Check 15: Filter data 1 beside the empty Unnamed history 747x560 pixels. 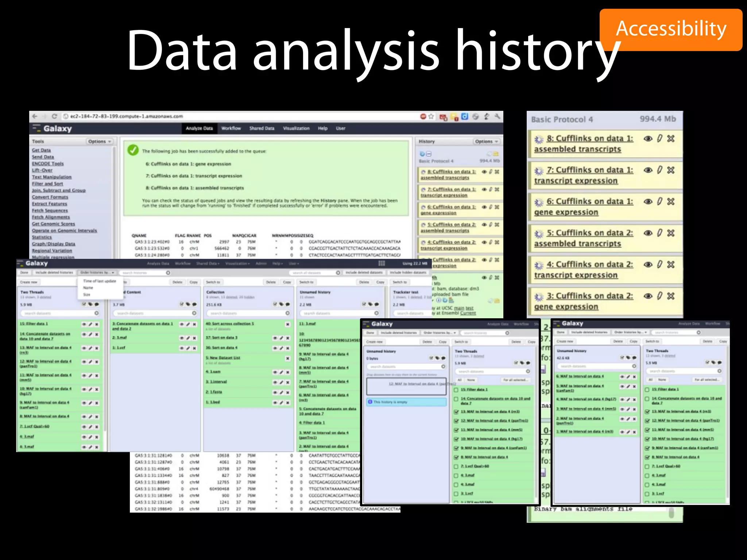pos(456,390)
